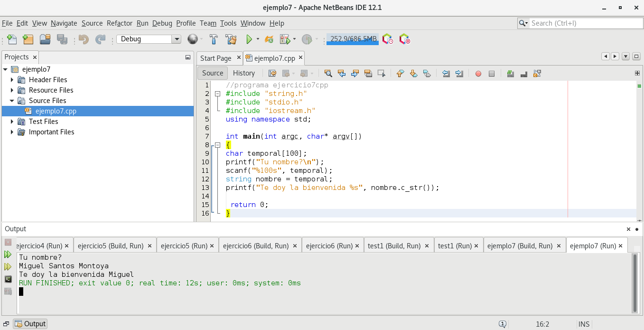644x330 pixels.
Task: Click the Output button in the status bar
Action: click(x=30, y=324)
